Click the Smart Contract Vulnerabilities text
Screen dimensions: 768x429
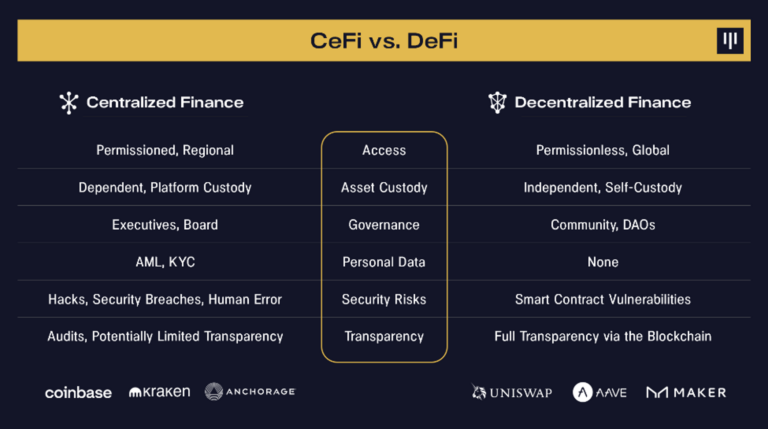[x=603, y=299]
